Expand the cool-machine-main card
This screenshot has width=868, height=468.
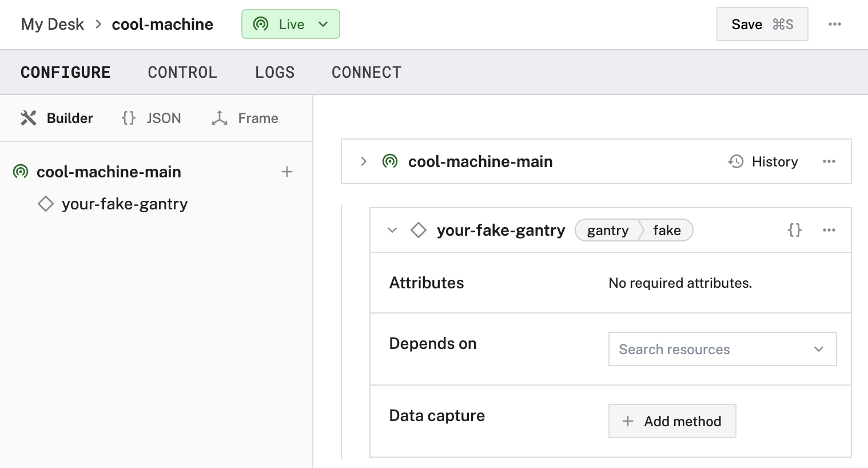click(364, 162)
